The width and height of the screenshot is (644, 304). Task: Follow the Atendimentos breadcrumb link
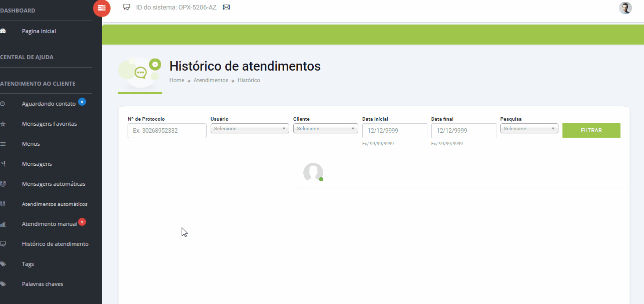pyautogui.click(x=211, y=80)
